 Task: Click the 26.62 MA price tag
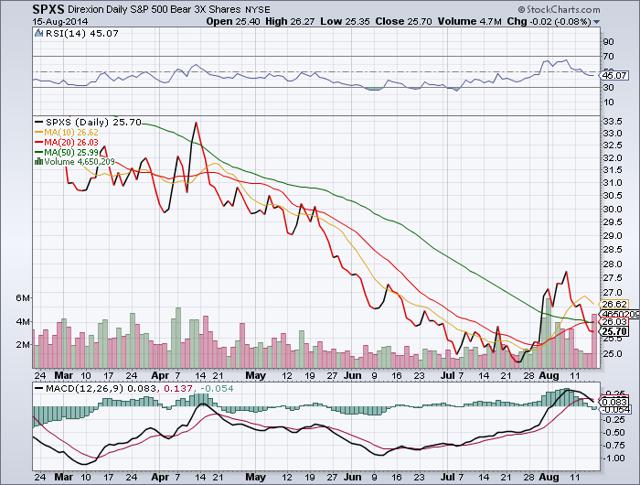(x=613, y=304)
